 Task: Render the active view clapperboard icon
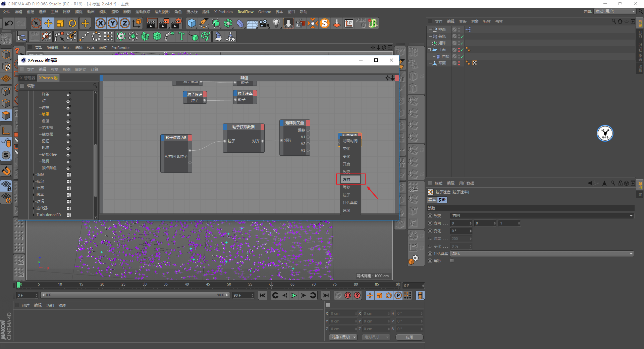point(152,23)
